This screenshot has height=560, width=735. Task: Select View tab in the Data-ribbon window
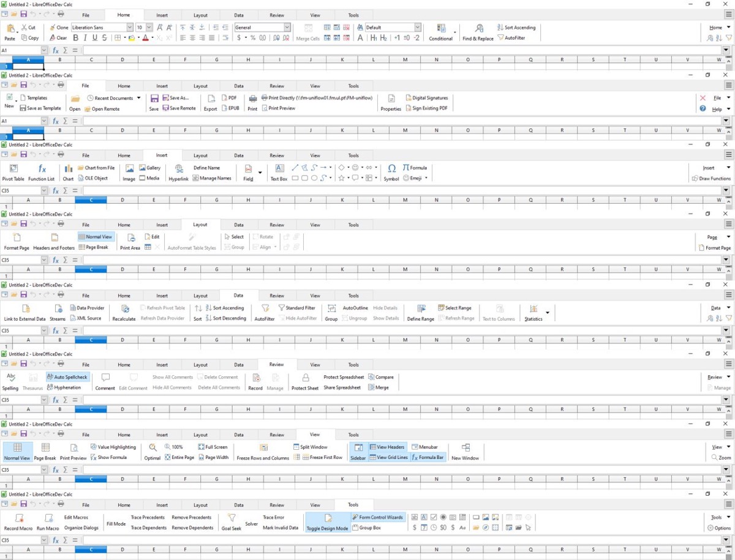coord(315,296)
